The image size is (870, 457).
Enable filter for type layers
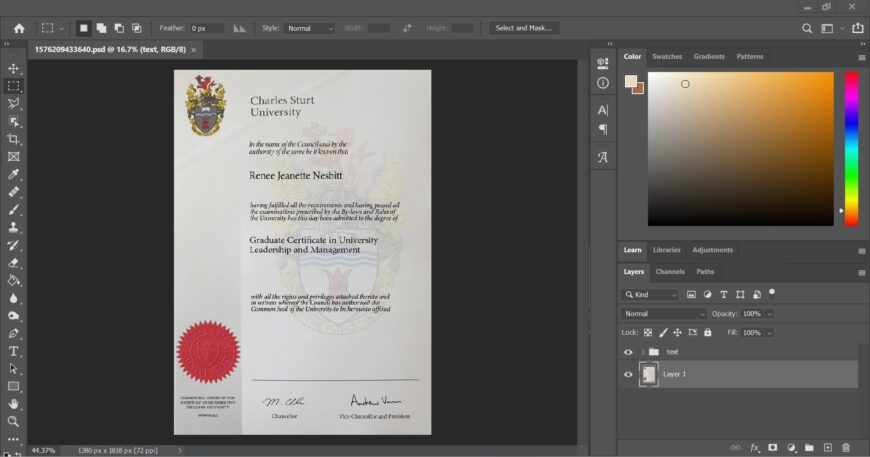724,294
